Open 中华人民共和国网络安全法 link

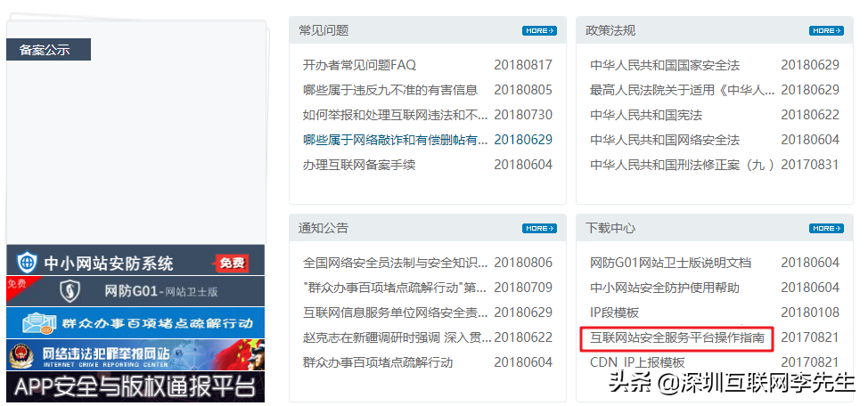[665, 140]
